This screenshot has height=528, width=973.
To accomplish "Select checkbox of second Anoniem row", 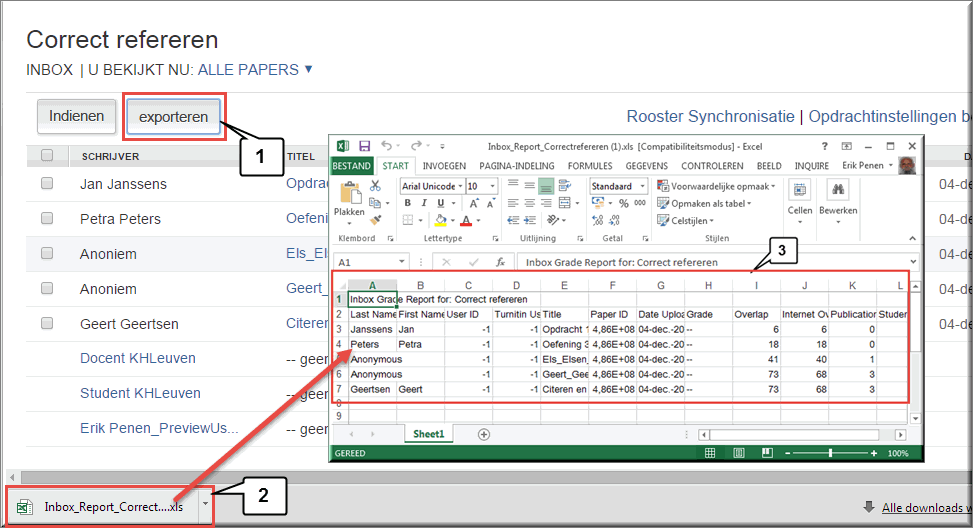I will [47, 288].
